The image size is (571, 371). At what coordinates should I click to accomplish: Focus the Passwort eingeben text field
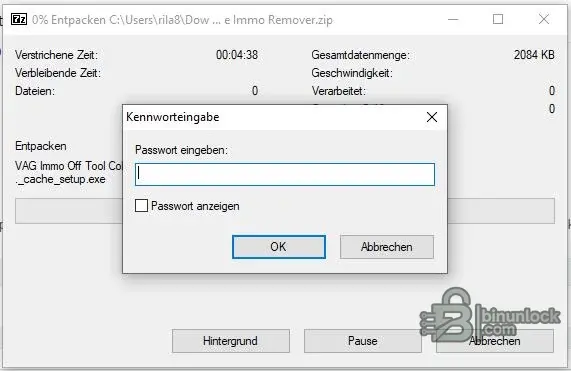tap(285, 174)
